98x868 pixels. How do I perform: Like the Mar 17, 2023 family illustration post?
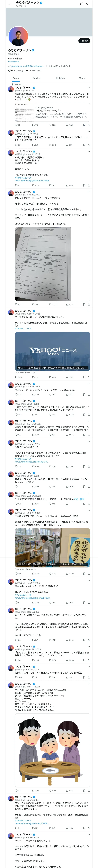pos(52,790)
